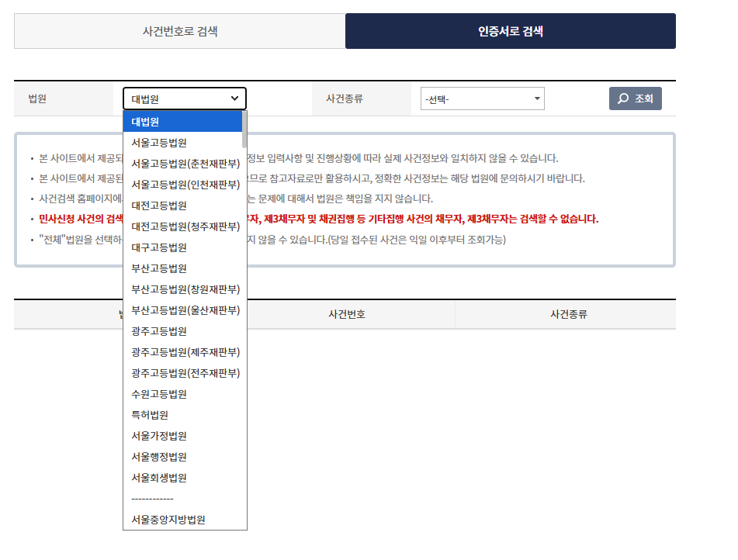
Task: Pick 광주고등법원(제주재판부) option
Action: (182, 352)
